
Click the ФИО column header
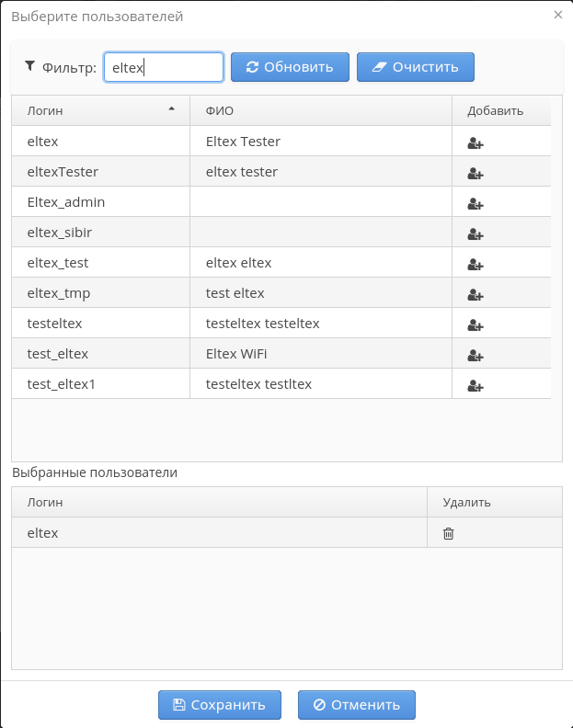click(x=320, y=111)
